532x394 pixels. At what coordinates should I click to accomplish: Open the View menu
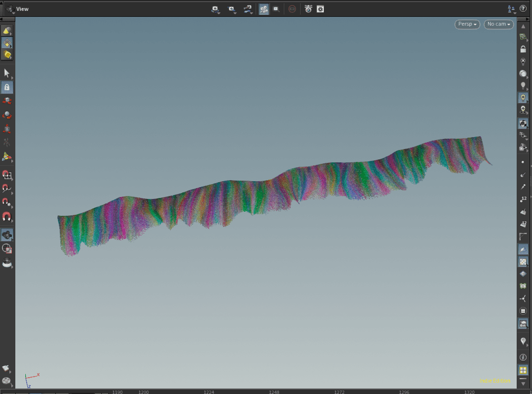22,8
